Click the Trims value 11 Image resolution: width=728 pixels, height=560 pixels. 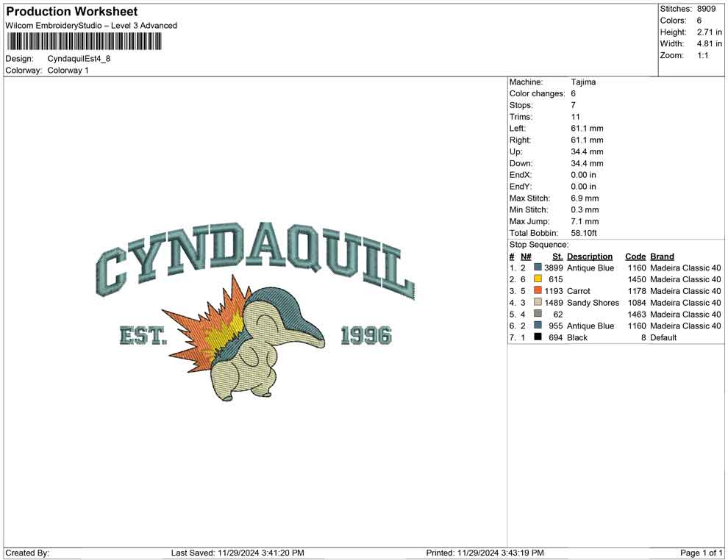(575, 117)
